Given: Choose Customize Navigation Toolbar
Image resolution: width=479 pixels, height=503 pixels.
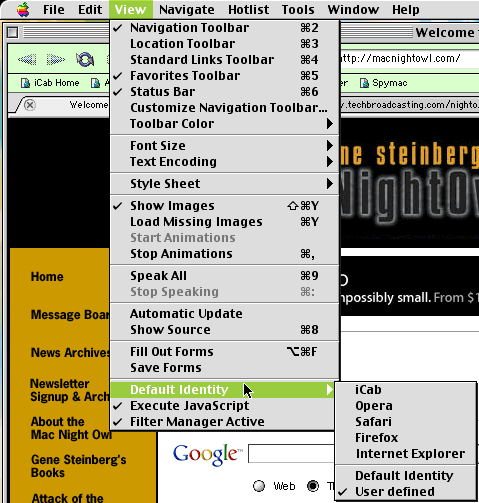Looking at the screenshot, I should pyautogui.click(x=225, y=108).
